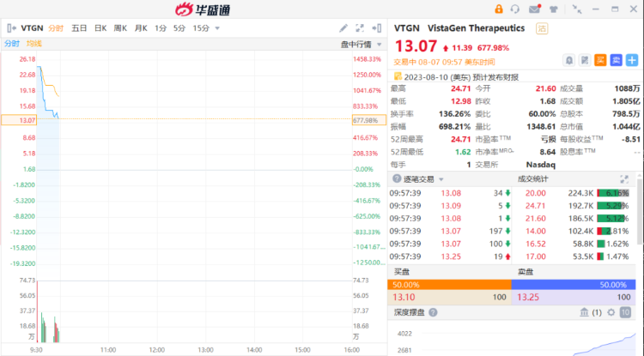The image size is (644, 356).
Task: Open the skin theme shirt icon
Action: [x=554, y=9]
